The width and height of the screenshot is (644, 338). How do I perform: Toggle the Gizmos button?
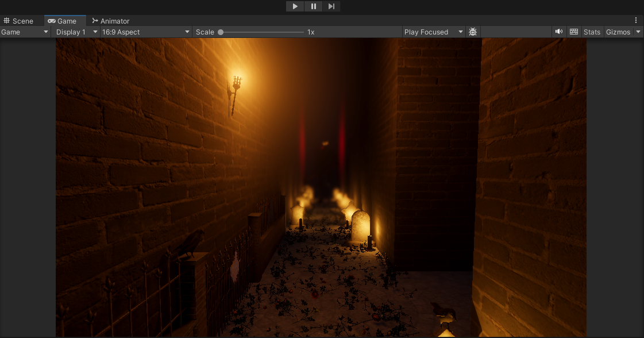tap(618, 32)
